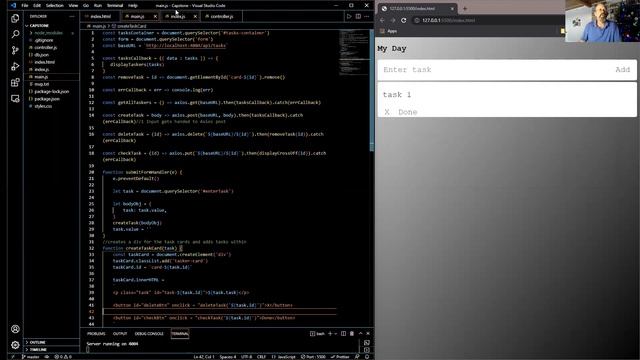Open db.json in Explorer

[42, 55]
